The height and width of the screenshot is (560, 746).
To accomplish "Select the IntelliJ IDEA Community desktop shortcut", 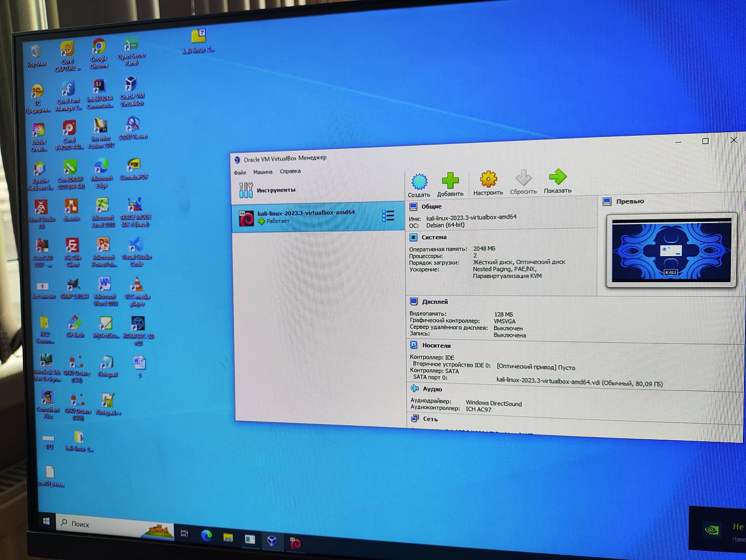I will click(x=100, y=94).
